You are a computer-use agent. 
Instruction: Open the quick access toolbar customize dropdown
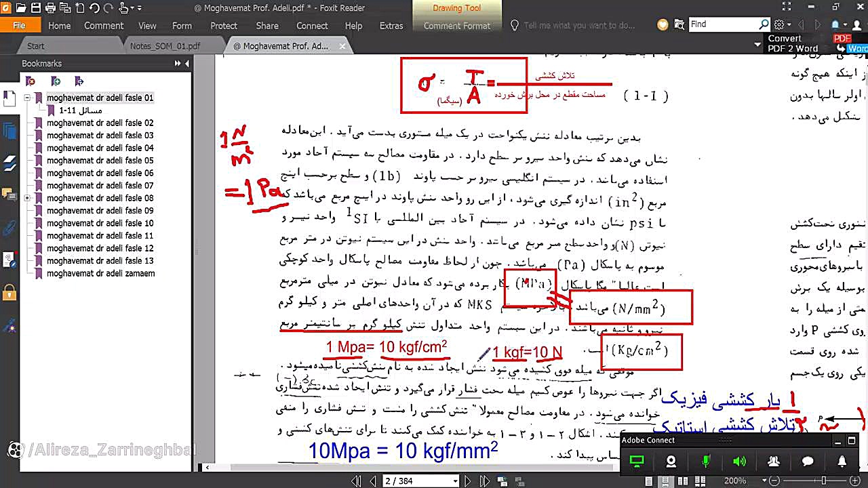[x=140, y=8]
